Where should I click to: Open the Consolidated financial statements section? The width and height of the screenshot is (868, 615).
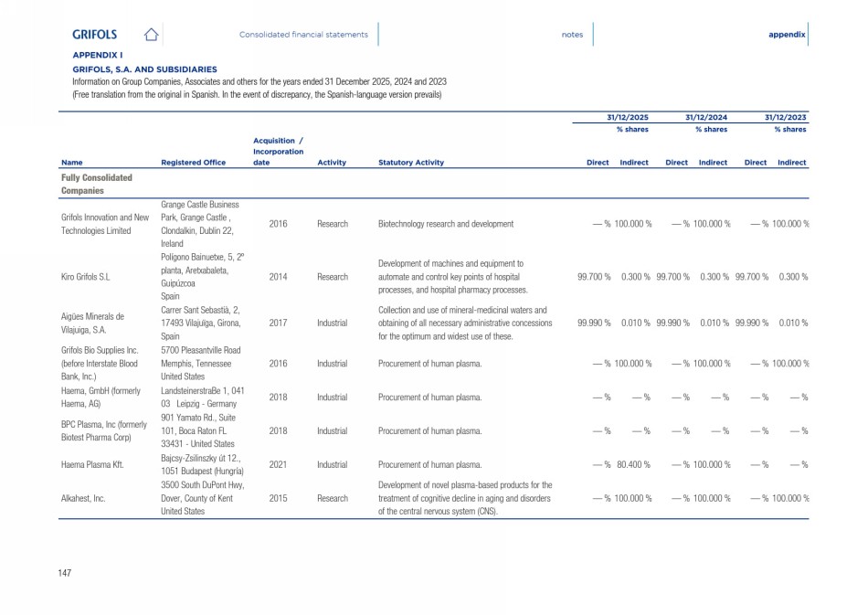tap(303, 35)
